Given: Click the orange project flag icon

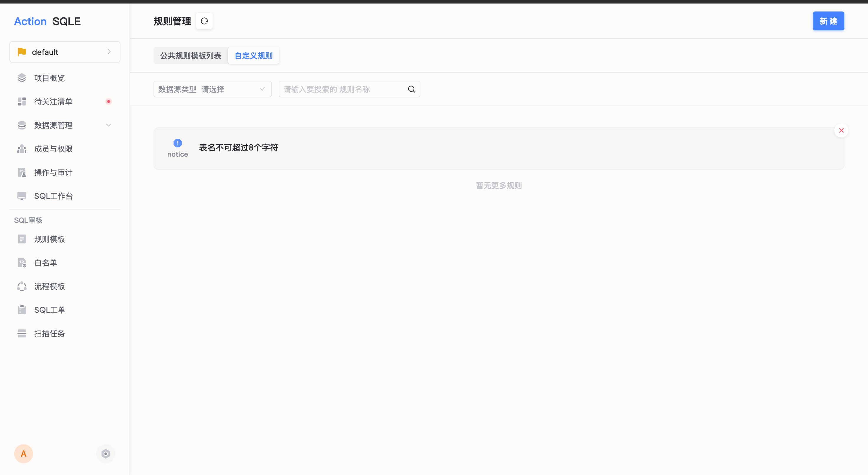Looking at the screenshot, I should (x=22, y=52).
